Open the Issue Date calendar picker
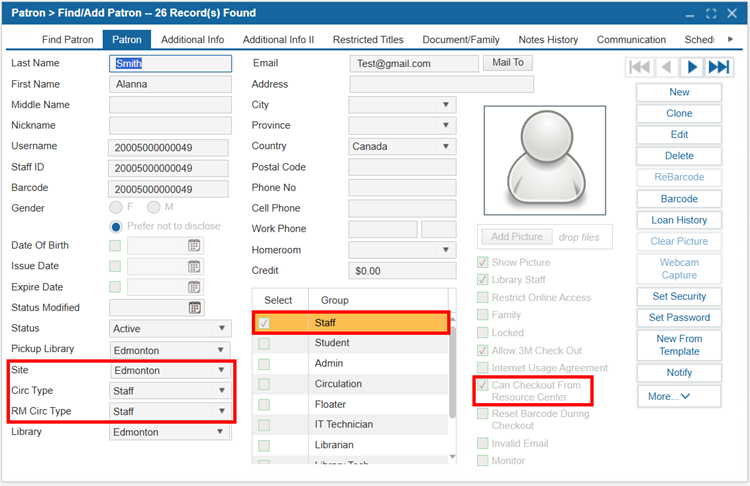Image resolution: width=750 pixels, height=486 pixels. pyautogui.click(x=194, y=267)
